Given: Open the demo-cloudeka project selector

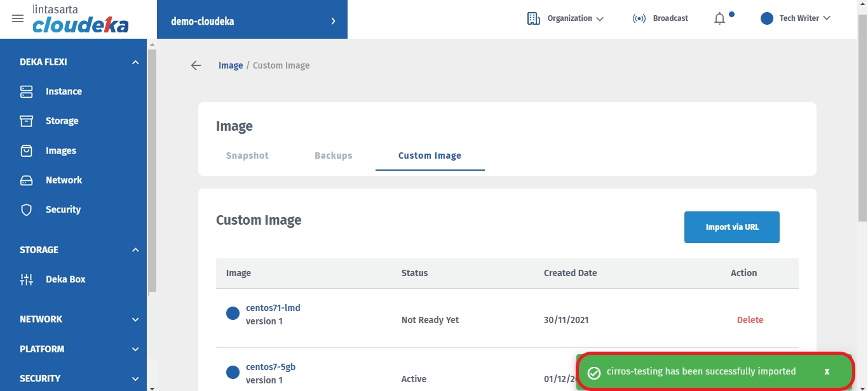Looking at the screenshot, I should point(252,21).
